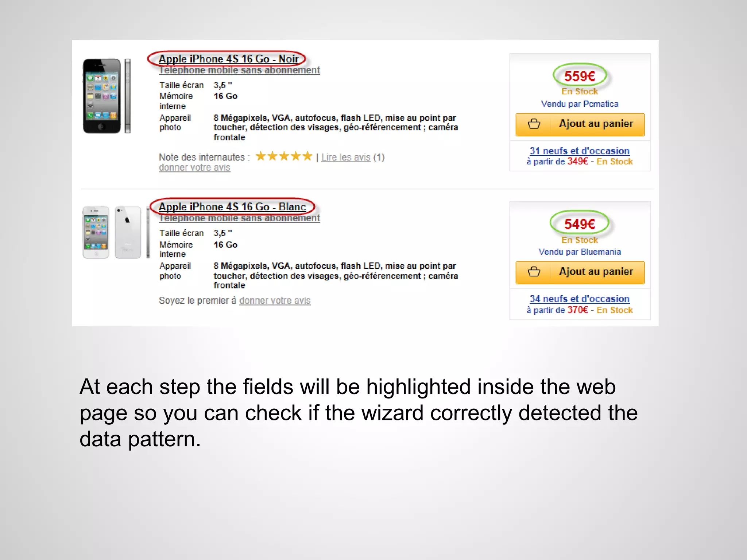Click basket icon in second Ajout au panier

point(534,272)
